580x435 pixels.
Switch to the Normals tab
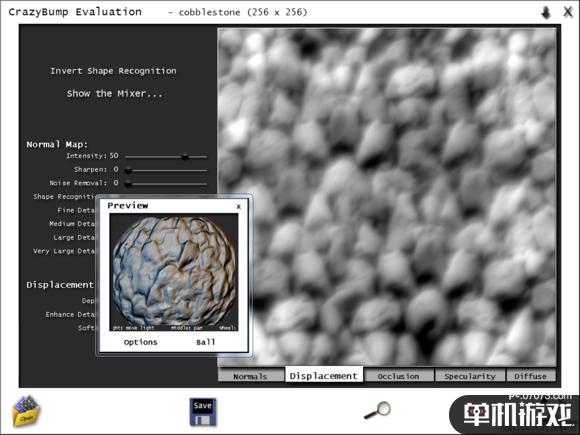pyautogui.click(x=250, y=376)
